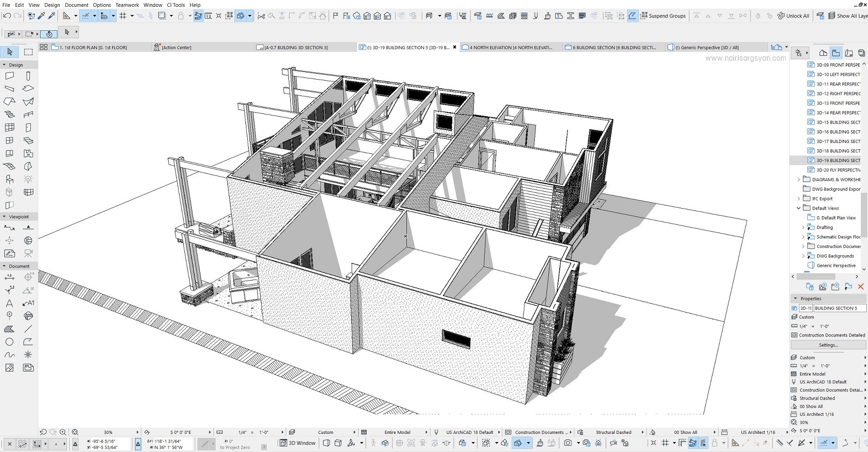Select the Shell tool
Viewport: 868px width, 452px height.
tap(28, 101)
